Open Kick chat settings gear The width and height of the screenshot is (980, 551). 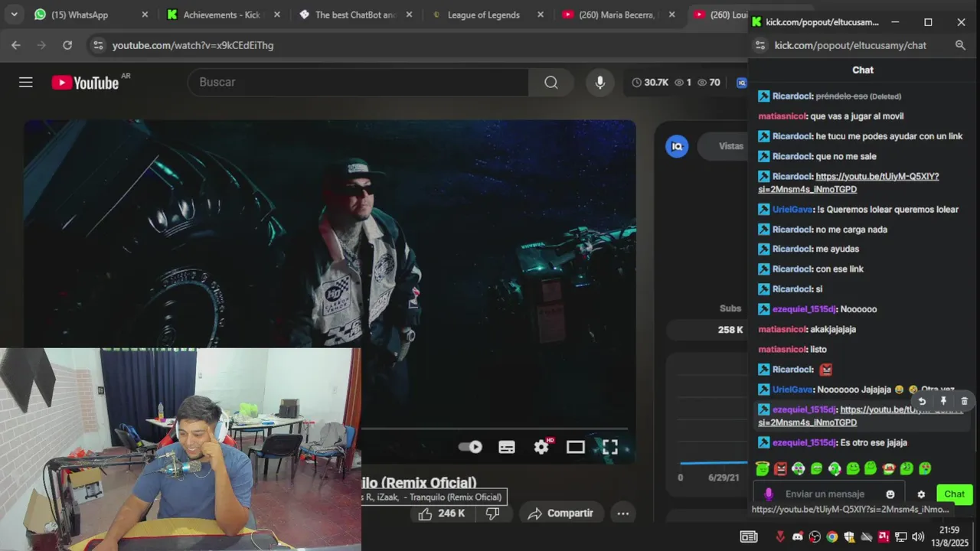coord(921,494)
